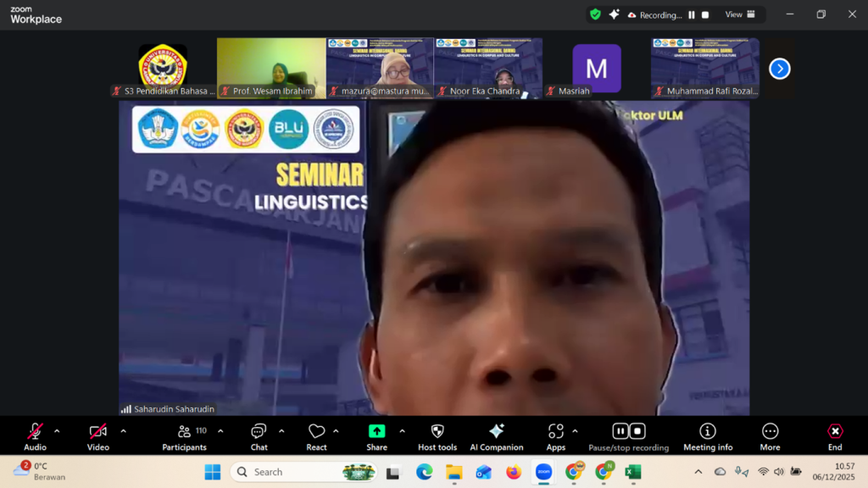Click End to leave the meeting
Viewport: 868px width, 488px height.
pos(835,435)
